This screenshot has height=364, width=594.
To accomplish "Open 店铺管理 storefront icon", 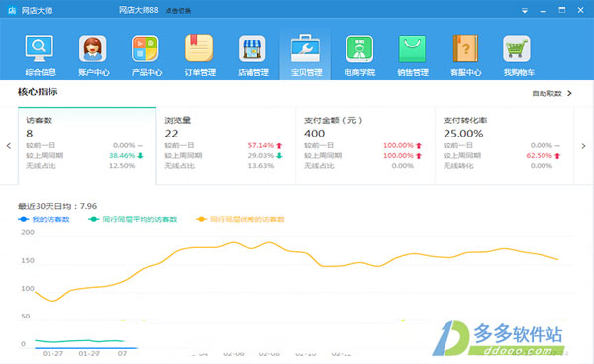I will pos(252,48).
